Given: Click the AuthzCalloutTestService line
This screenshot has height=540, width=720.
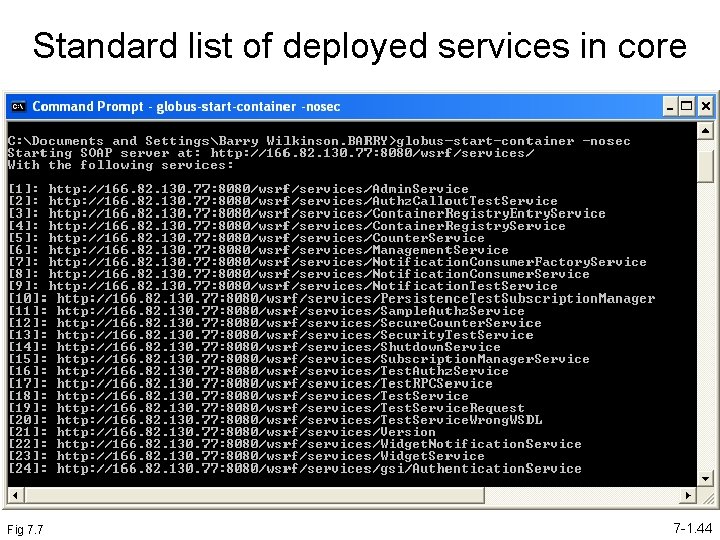Looking at the screenshot, I should [x=283, y=201].
